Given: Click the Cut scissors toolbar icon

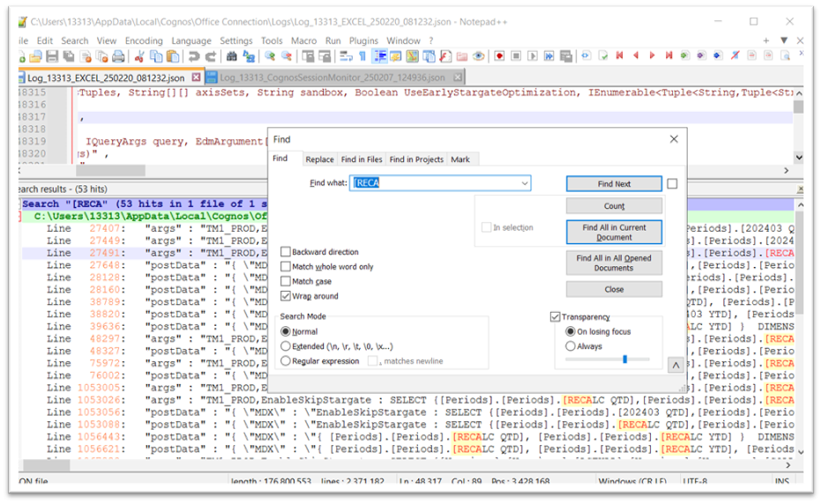Looking at the screenshot, I should point(140,56).
